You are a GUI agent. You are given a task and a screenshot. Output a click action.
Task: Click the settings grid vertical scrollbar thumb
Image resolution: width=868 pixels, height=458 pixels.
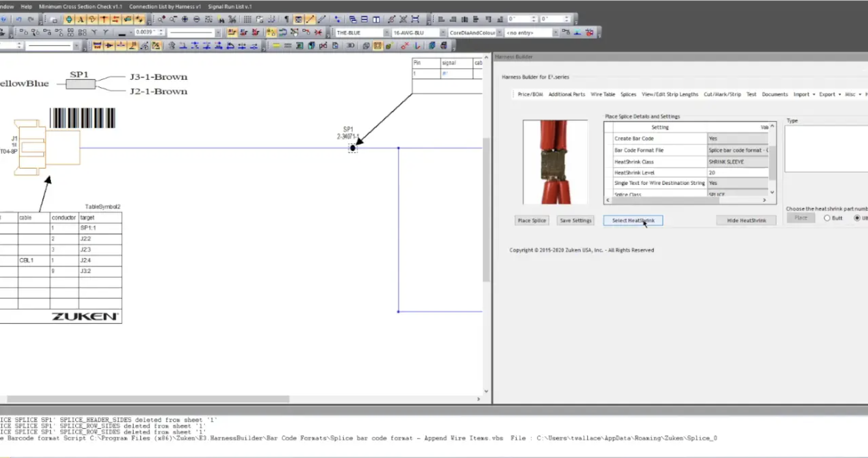point(772,163)
